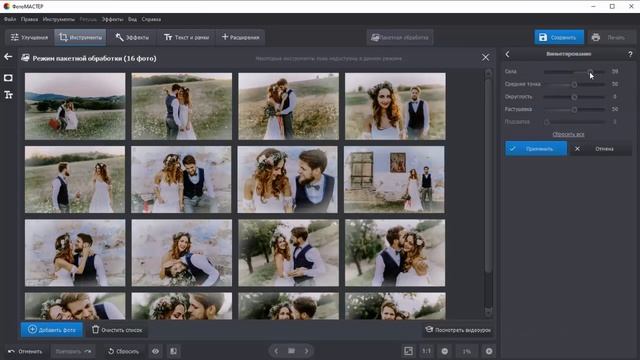This screenshot has height=360, width=640.
Task: Select the landscape photo with distant mountains
Action: pos(75,107)
